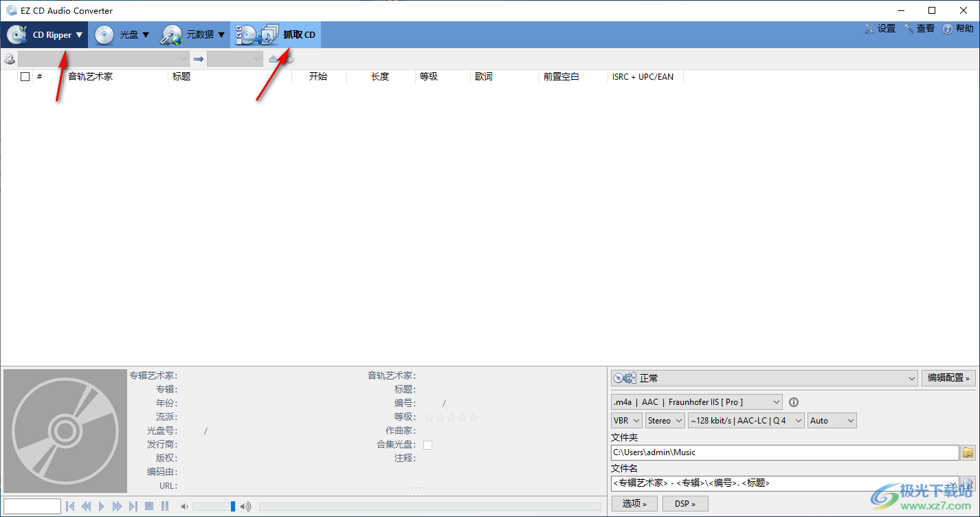Click the encoder info icon
Image resolution: width=980 pixels, height=517 pixels.
tap(793, 402)
